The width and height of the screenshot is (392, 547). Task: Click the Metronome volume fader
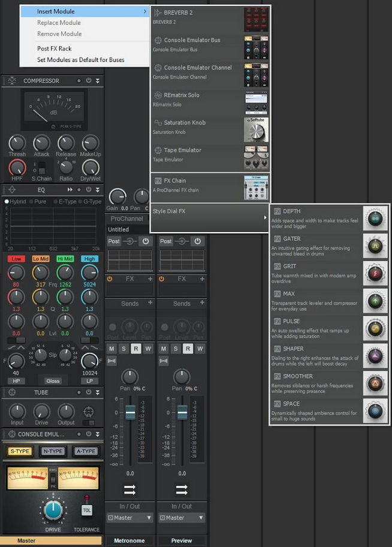point(130,412)
